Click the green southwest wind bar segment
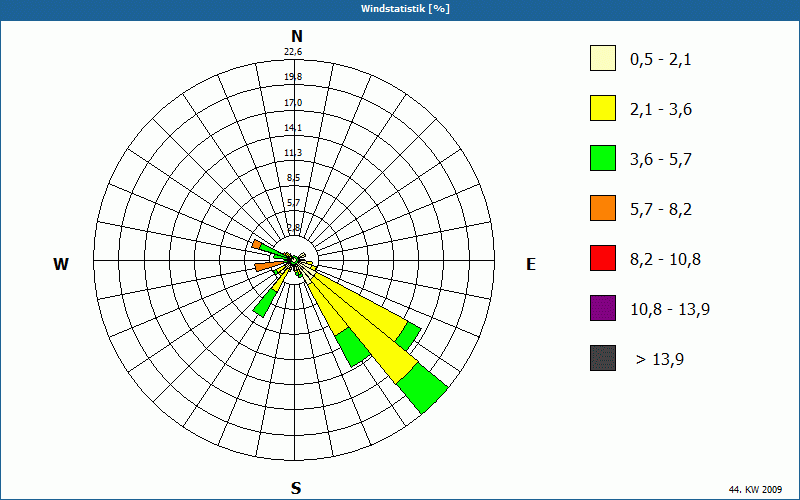The width and height of the screenshot is (800, 500). click(264, 304)
